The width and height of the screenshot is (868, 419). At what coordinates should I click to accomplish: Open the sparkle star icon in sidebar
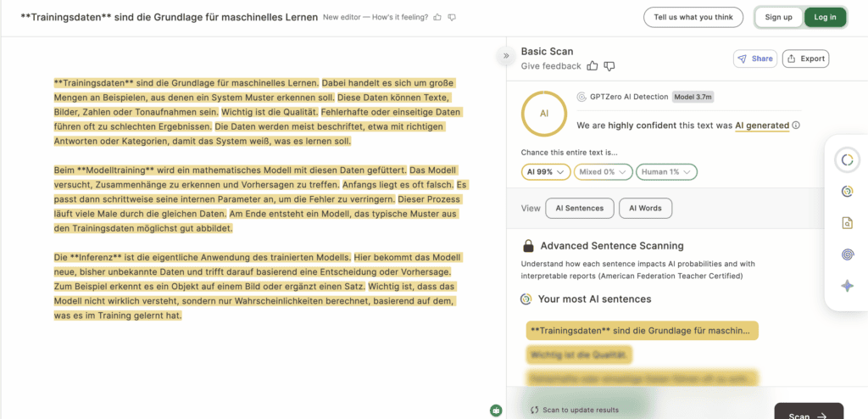847,286
